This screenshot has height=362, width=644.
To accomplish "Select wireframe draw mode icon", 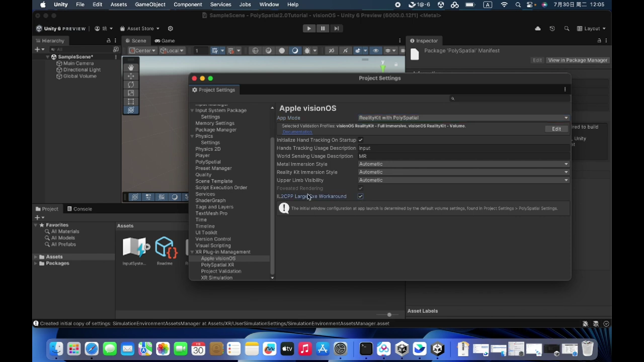I will (x=255, y=50).
